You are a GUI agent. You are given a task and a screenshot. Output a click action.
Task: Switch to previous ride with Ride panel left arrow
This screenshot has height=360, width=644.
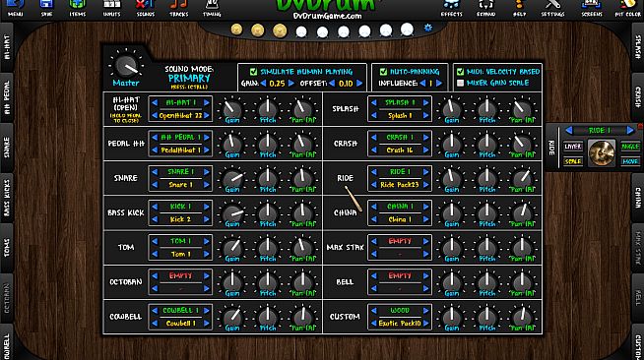coord(569,131)
